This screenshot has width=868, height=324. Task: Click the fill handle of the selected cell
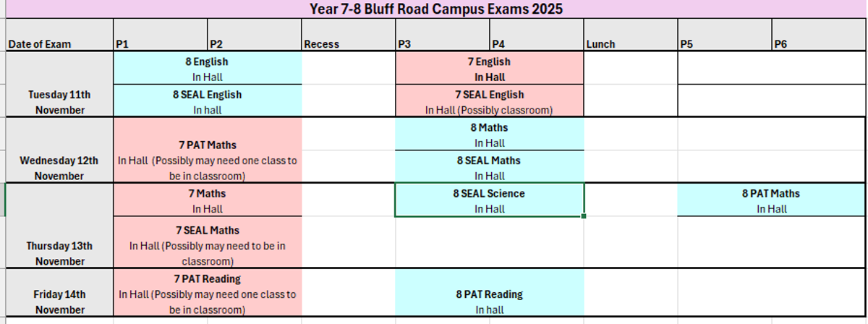point(583,216)
